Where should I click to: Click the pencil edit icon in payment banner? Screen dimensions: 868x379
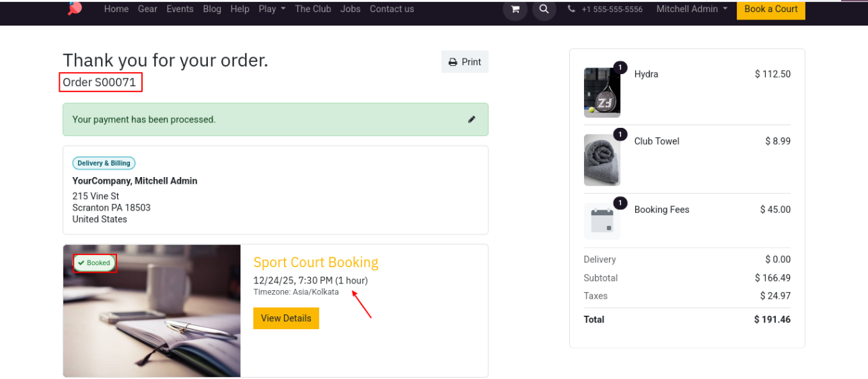pos(472,119)
